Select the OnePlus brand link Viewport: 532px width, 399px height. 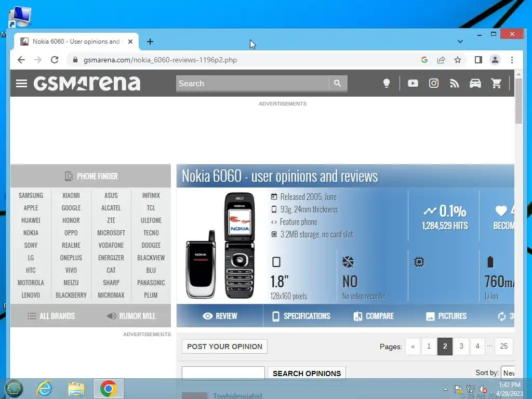tap(71, 258)
